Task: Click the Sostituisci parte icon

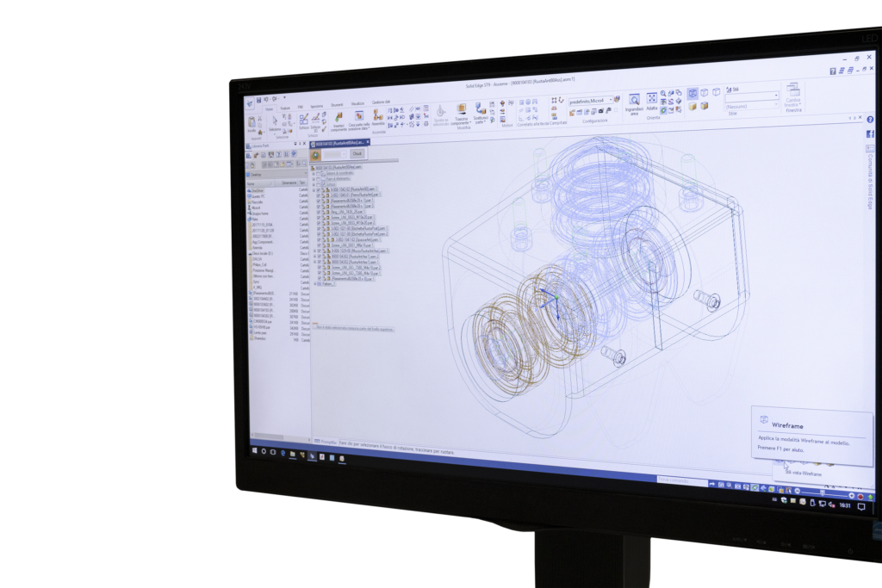Action: pos(481,108)
